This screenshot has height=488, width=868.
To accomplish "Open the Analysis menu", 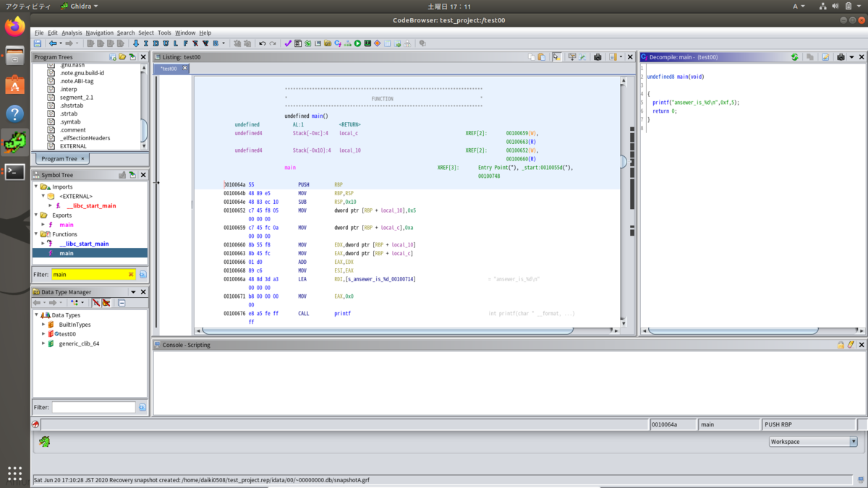I will pyautogui.click(x=72, y=33).
